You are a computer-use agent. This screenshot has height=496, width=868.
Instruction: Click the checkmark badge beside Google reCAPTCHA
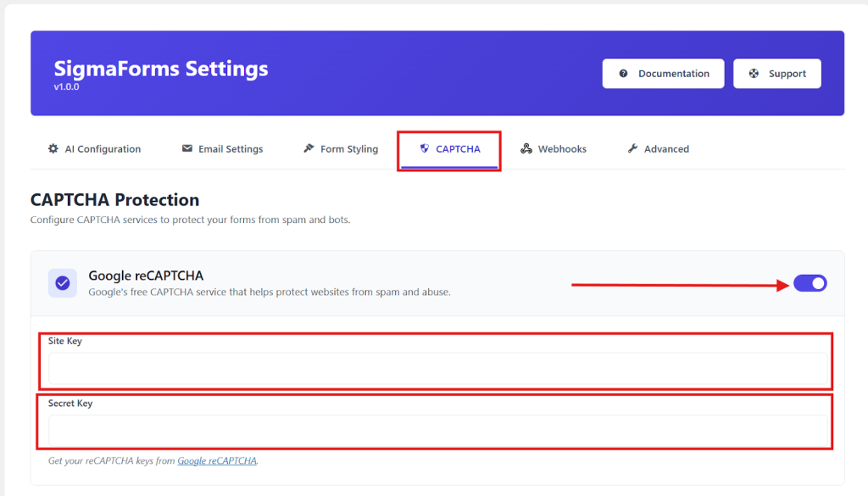(63, 283)
